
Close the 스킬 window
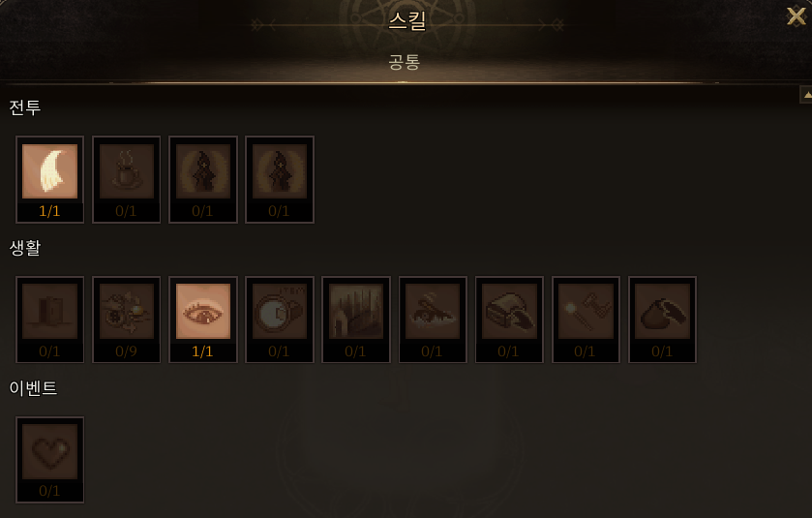click(x=797, y=16)
